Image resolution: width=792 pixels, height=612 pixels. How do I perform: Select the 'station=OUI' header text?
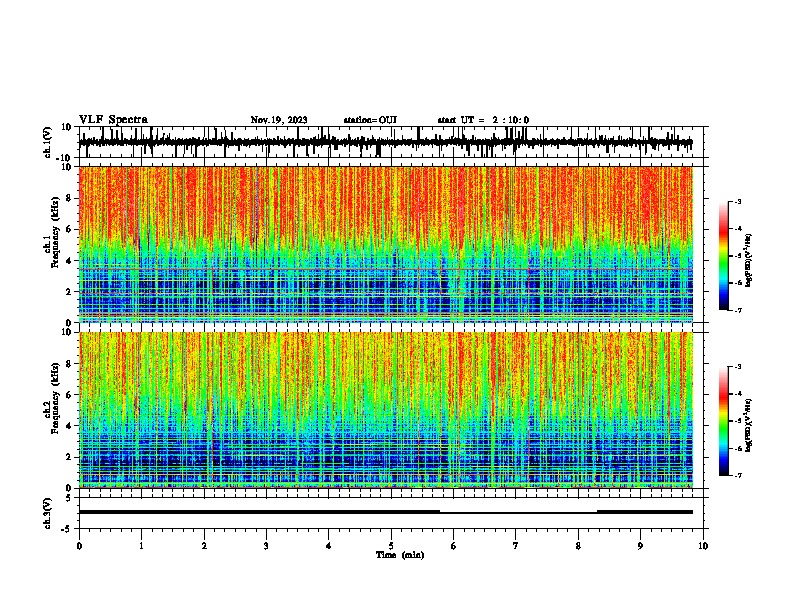pyautogui.click(x=370, y=120)
